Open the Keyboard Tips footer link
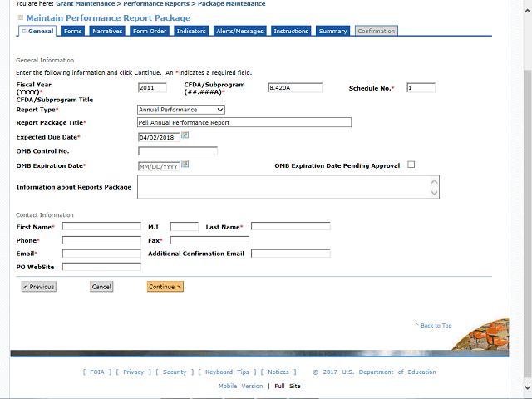The image size is (532, 399). click(227, 372)
